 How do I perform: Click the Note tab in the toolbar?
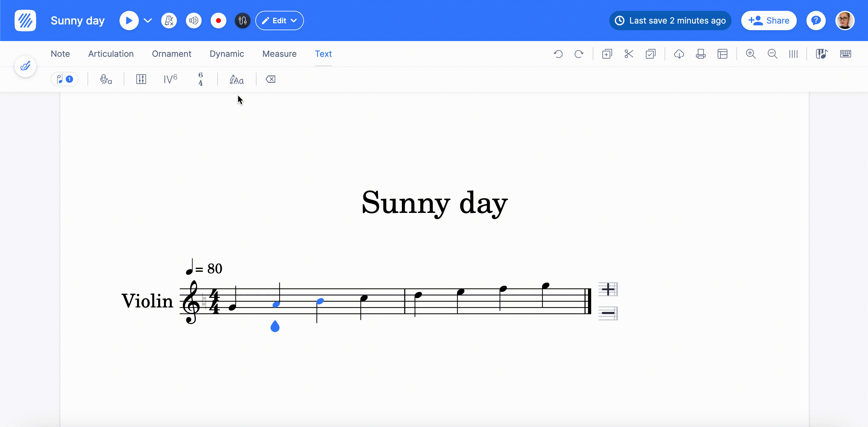tap(60, 54)
